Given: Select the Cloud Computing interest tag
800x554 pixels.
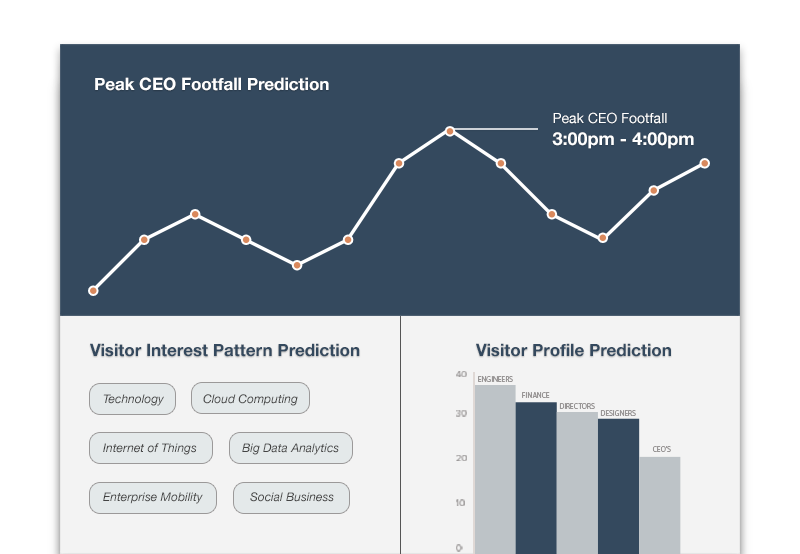Looking at the screenshot, I should [x=250, y=398].
